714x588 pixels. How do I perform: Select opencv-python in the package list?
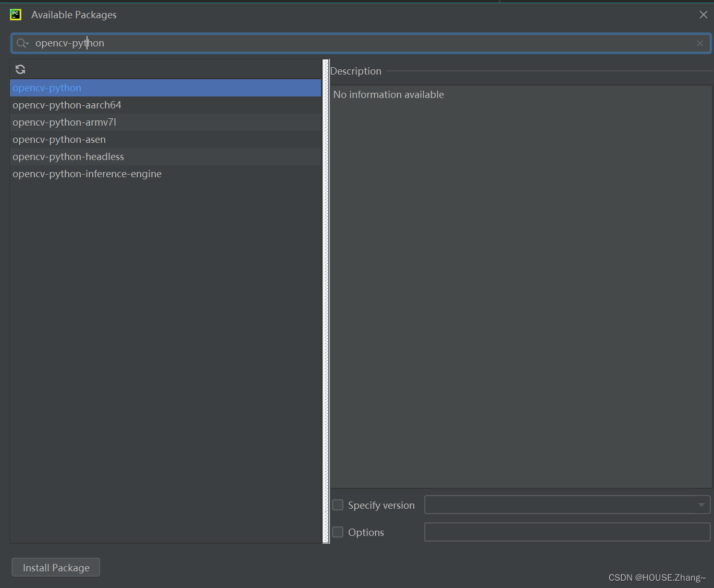[47, 88]
